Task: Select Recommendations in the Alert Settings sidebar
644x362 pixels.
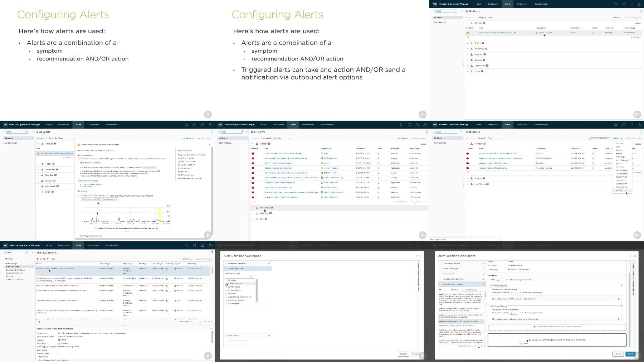Action: coord(14,273)
